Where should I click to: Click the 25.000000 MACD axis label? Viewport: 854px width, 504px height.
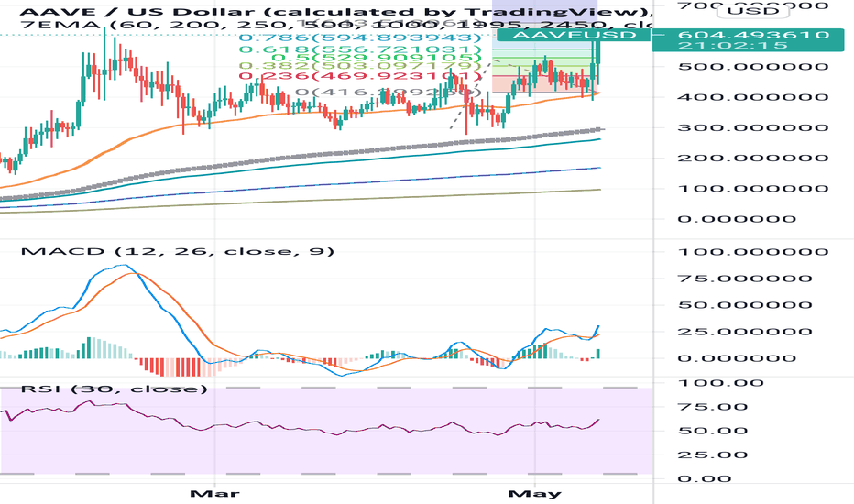(745, 332)
